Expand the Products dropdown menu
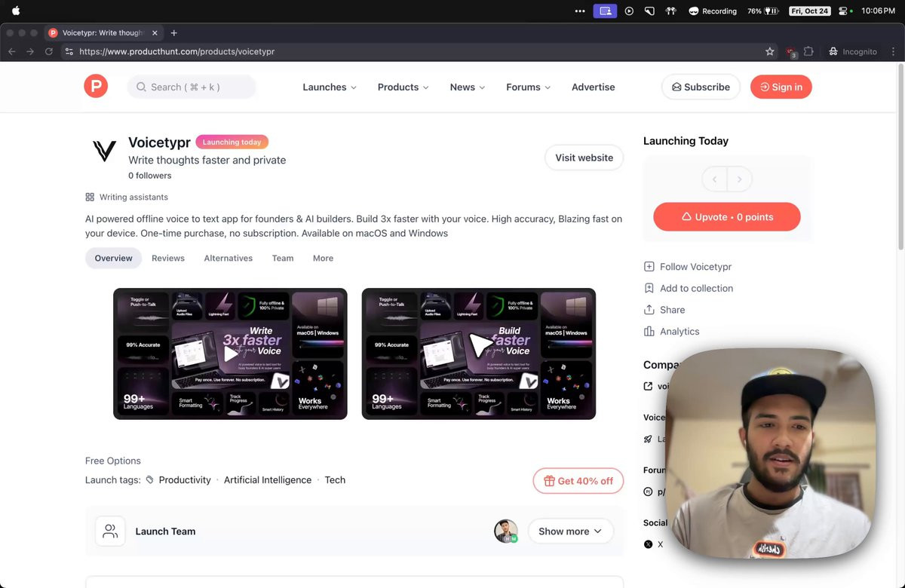The image size is (905, 588). tap(403, 87)
